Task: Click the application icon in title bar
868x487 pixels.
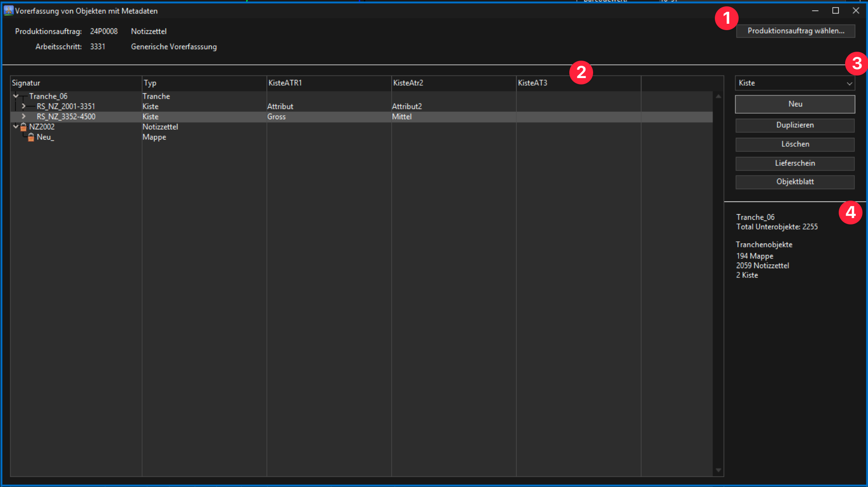Action: tap(8, 11)
